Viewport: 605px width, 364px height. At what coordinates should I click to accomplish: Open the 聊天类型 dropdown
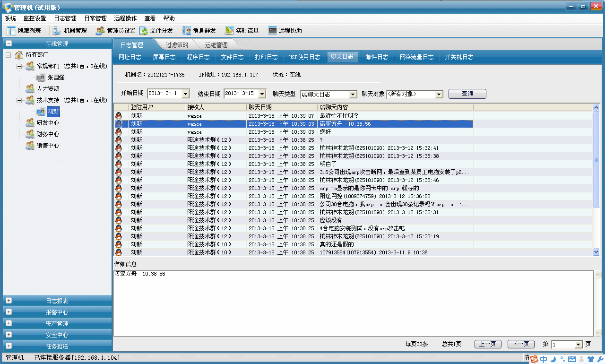pos(353,95)
